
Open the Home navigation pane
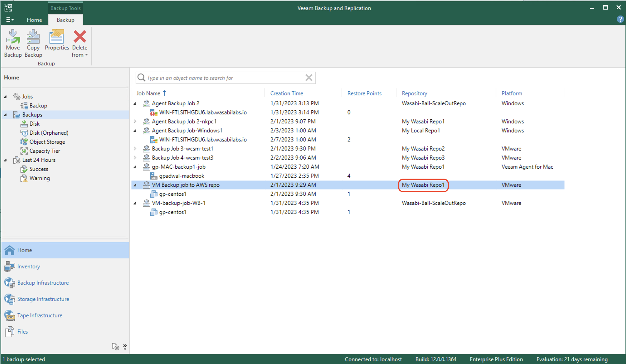pyautogui.click(x=65, y=250)
